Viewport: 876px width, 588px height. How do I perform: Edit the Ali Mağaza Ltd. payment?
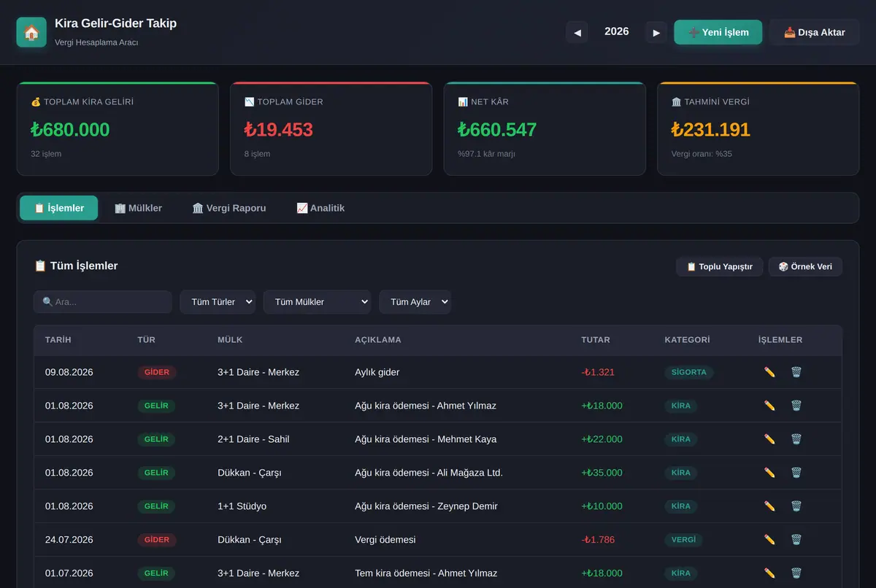[769, 473]
